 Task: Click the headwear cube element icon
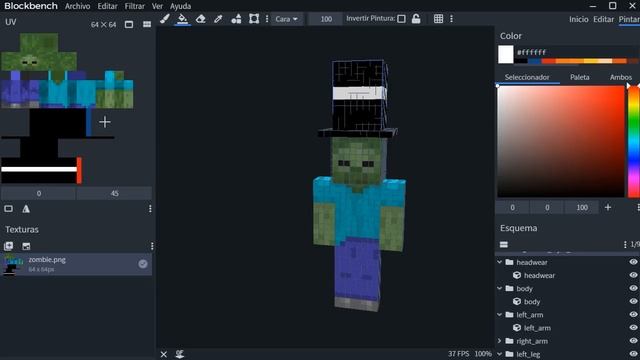point(517,276)
